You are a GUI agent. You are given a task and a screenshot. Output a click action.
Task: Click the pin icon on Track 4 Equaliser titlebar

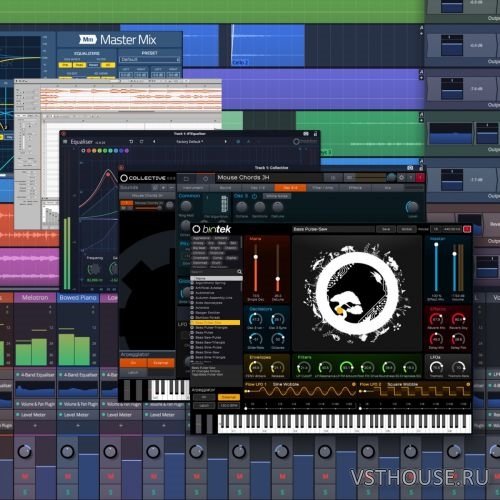(306, 134)
